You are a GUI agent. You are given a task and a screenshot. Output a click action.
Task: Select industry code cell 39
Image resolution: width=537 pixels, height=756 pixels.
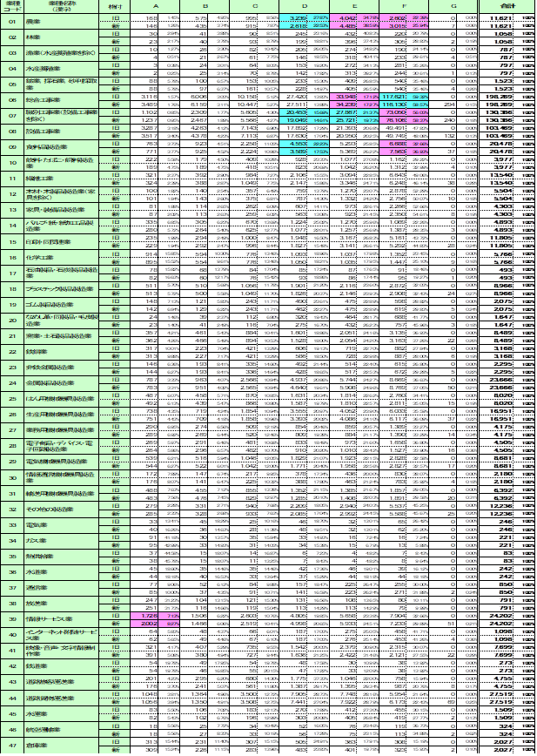tap(12, 619)
